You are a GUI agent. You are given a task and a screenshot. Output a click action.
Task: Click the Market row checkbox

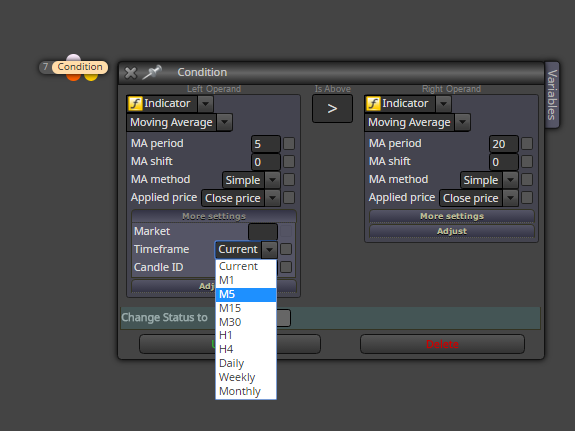pyautogui.click(x=286, y=231)
